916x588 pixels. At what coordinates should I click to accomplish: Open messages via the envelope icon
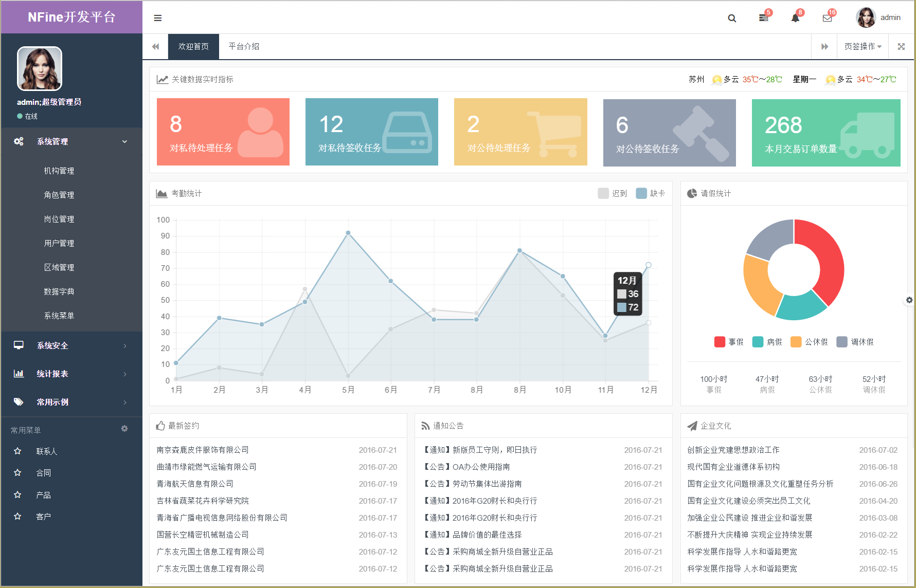click(827, 17)
